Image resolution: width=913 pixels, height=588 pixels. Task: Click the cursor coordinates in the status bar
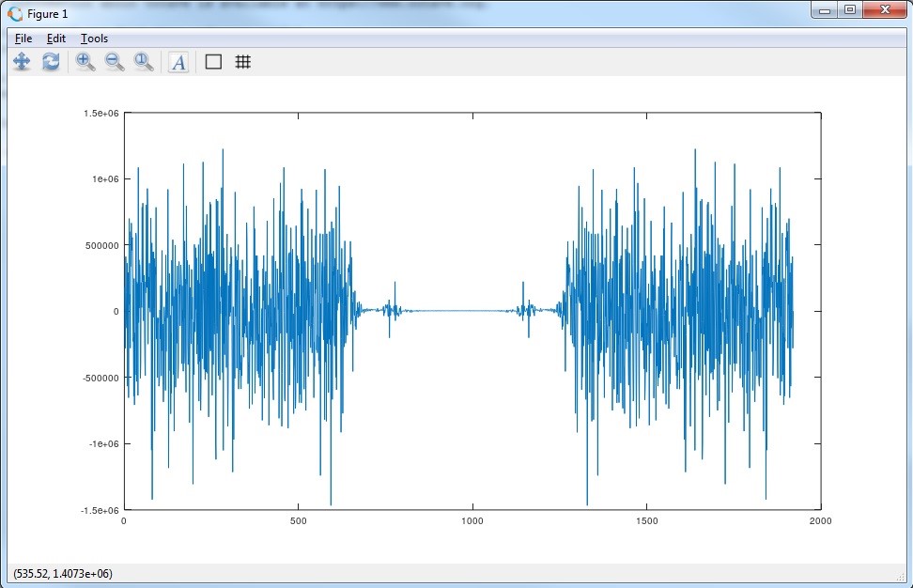(62, 573)
